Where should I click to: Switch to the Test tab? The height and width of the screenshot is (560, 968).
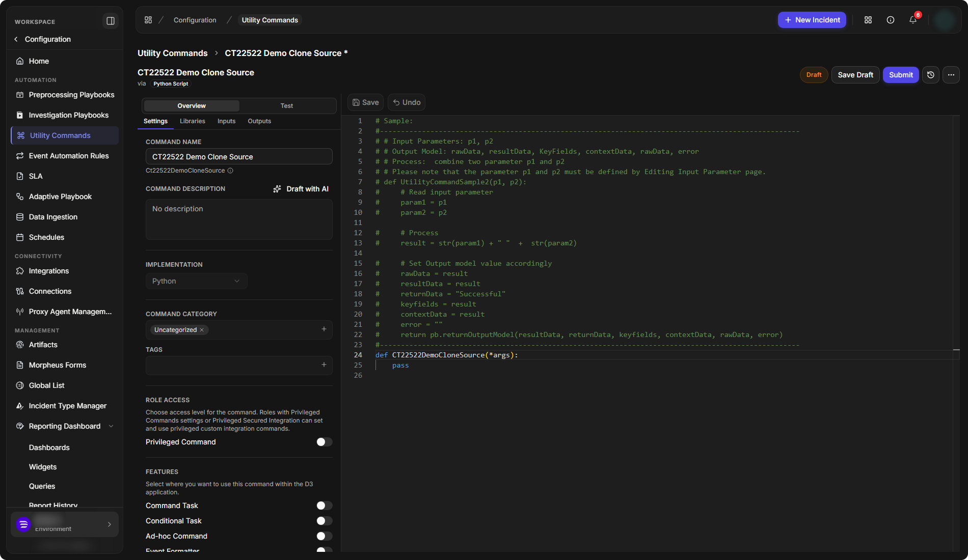(x=287, y=106)
